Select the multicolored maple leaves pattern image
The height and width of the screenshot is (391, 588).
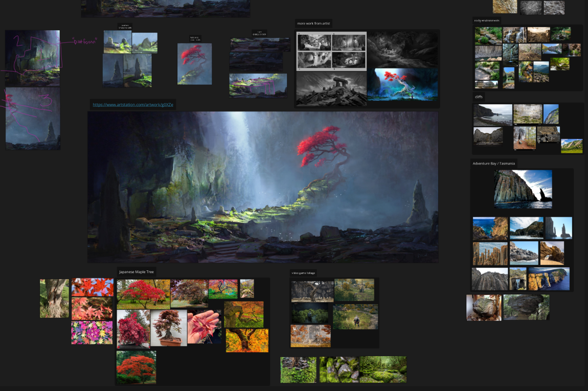[92, 333]
